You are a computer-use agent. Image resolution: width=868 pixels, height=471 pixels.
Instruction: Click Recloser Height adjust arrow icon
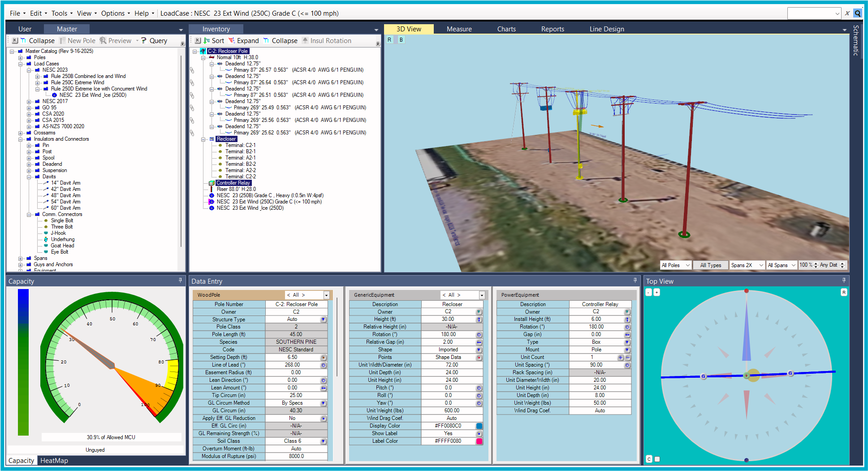(479, 320)
